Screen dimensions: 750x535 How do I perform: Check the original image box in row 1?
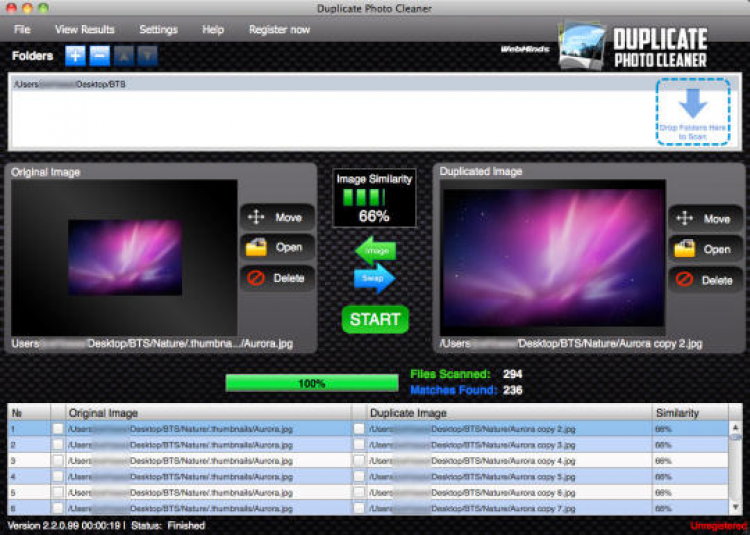coord(58,429)
